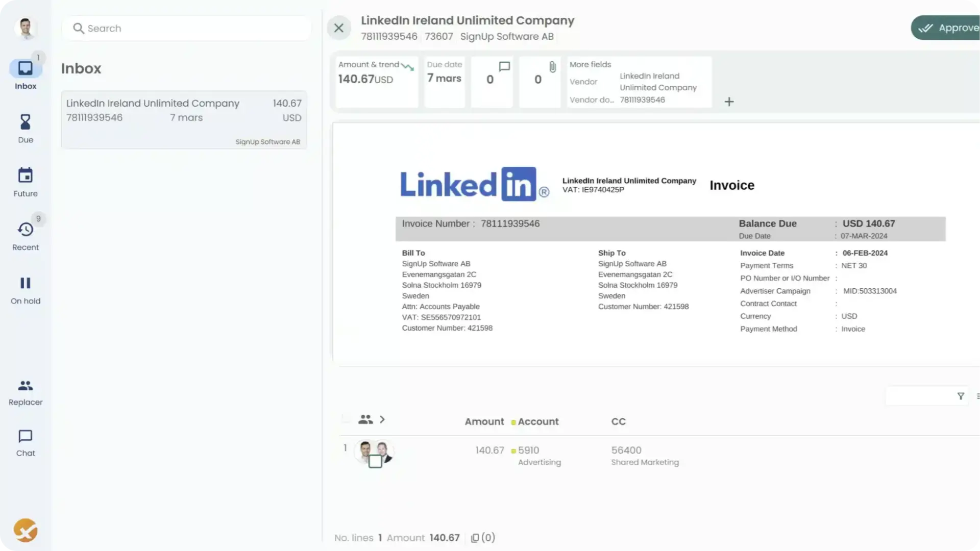This screenshot has height=551, width=980.
Task: Close the invoice detail view
Action: pos(339,28)
